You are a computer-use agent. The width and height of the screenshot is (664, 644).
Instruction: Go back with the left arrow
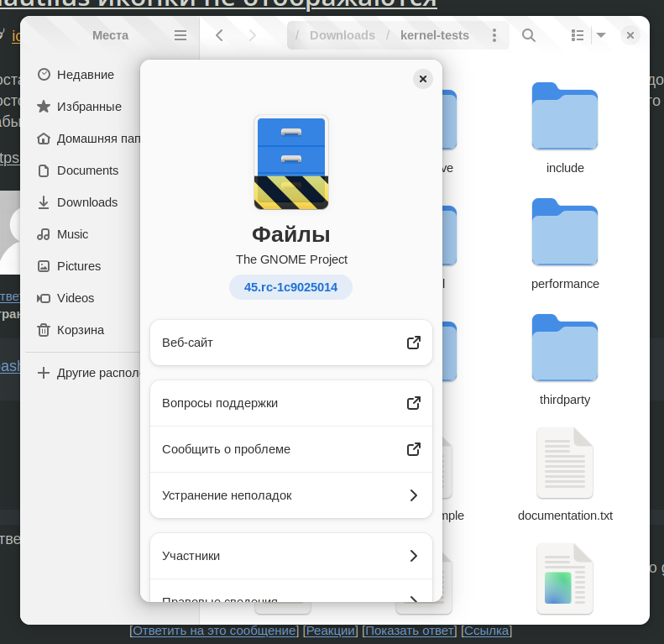tap(219, 35)
